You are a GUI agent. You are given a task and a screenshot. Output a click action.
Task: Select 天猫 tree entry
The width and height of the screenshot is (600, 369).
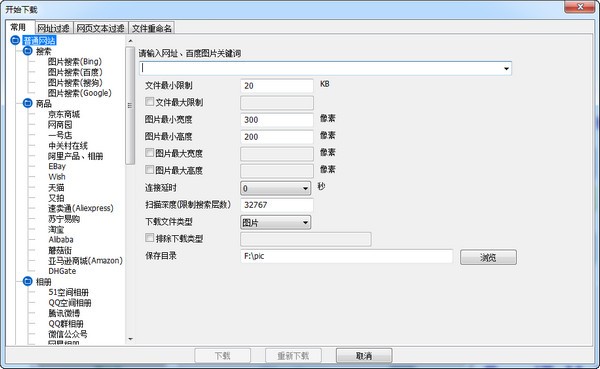56,188
